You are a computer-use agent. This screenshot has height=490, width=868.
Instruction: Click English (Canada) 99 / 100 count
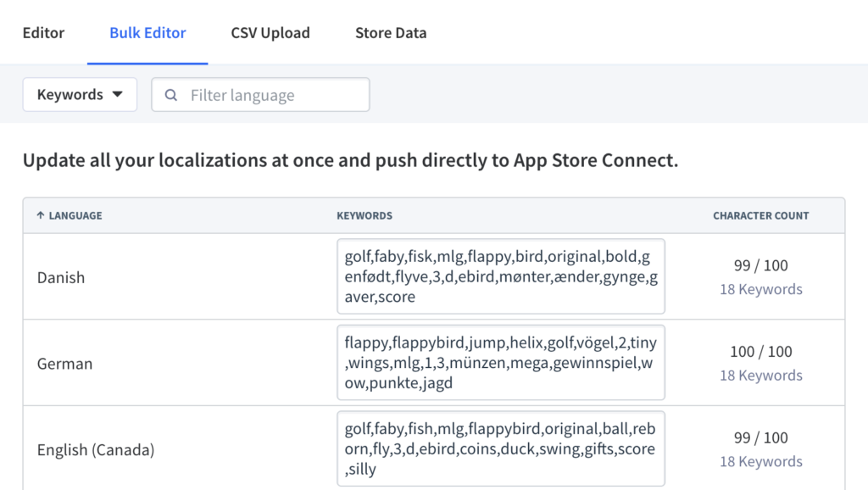point(760,437)
